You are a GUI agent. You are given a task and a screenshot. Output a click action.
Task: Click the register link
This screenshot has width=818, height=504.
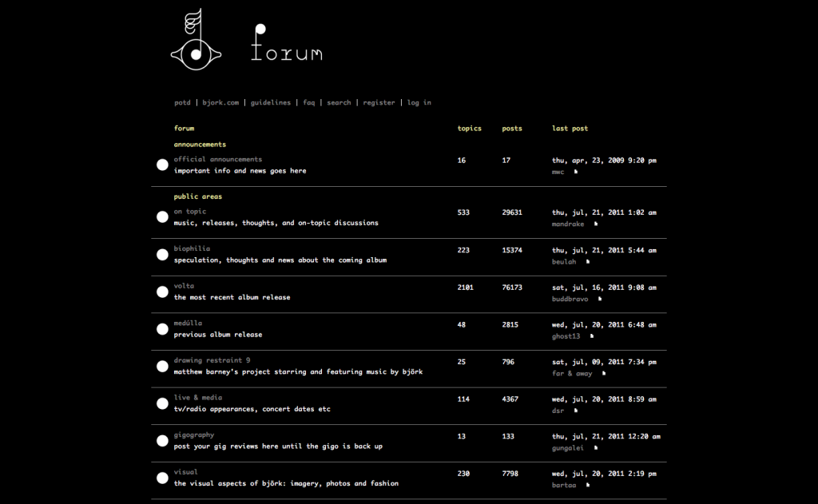click(379, 103)
